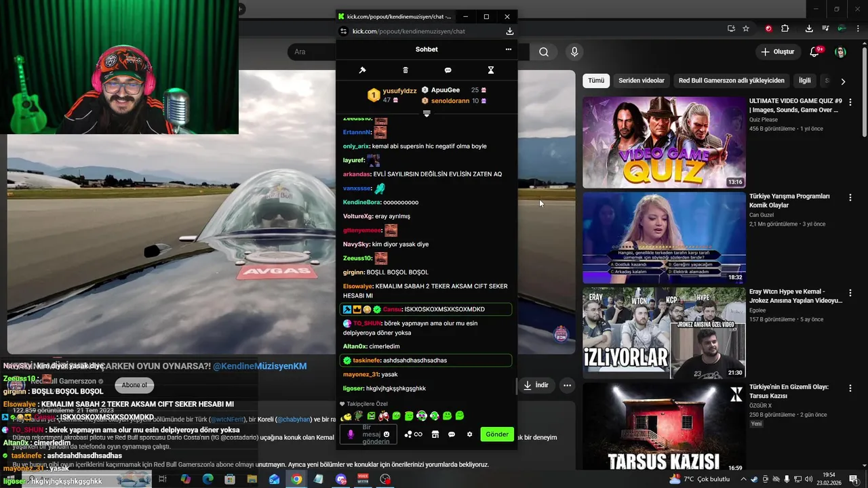
Task: Open File Explorer from the taskbar
Action: click(252, 479)
